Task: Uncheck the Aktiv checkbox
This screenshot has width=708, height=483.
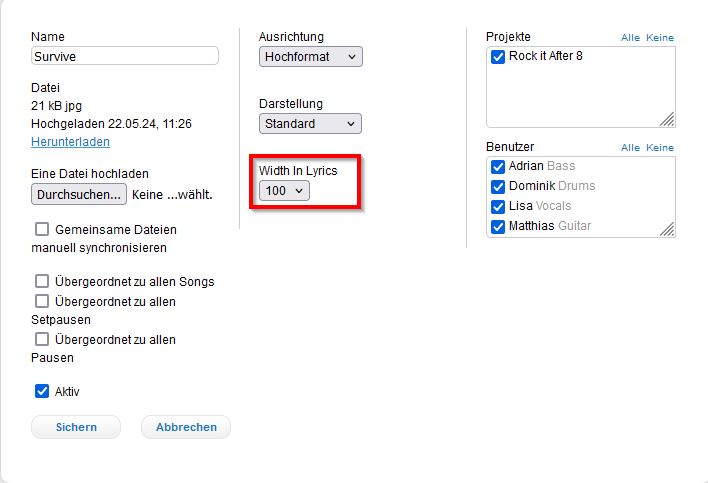Action: coord(42,391)
